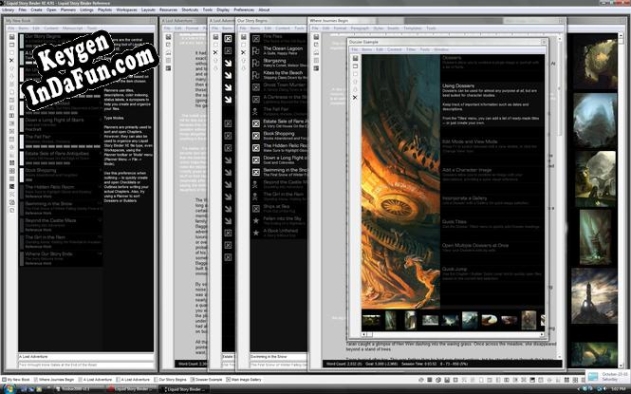
Task: Click the save icon in My New Book sidebar
Action: (12, 37)
